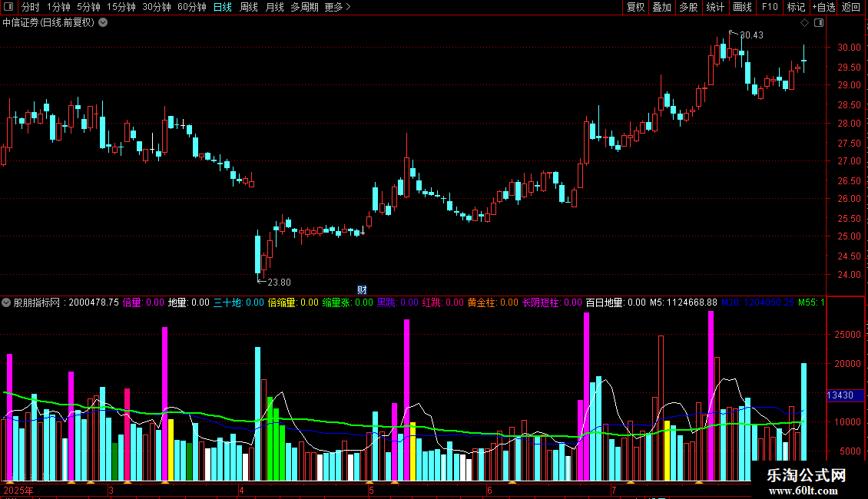Open the 复权 adjustment menu
Viewport: 868px width, 499px height.
pyautogui.click(x=635, y=7)
